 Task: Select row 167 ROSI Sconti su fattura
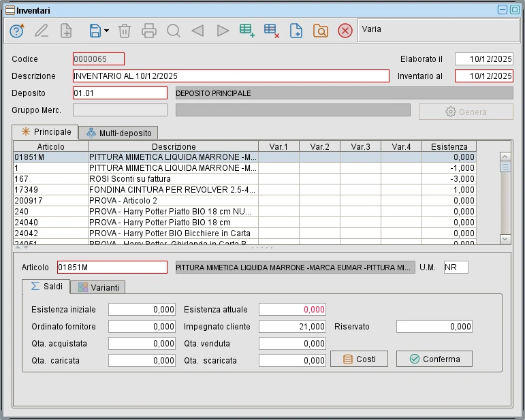tap(244, 179)
